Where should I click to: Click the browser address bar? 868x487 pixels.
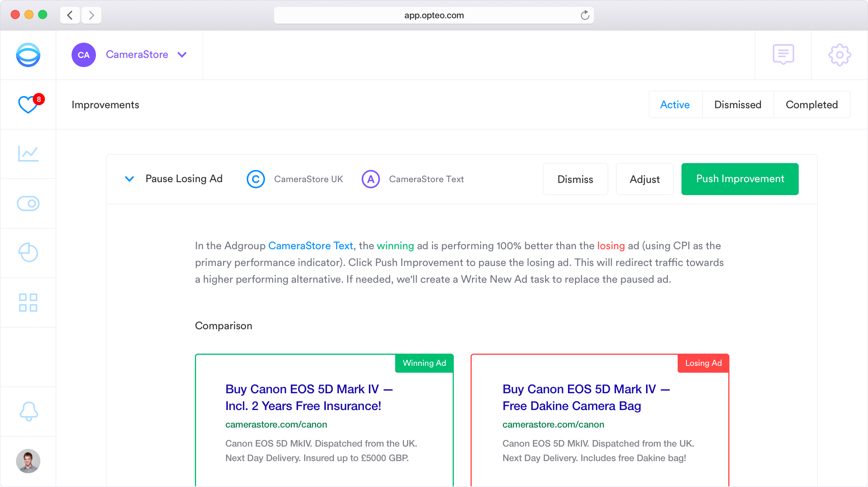coord(434,15)
